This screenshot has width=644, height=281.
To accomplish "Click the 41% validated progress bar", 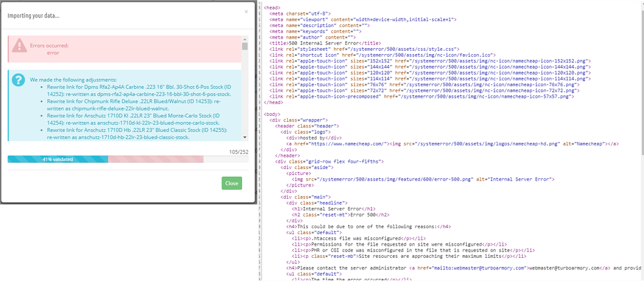I will 58,159.
